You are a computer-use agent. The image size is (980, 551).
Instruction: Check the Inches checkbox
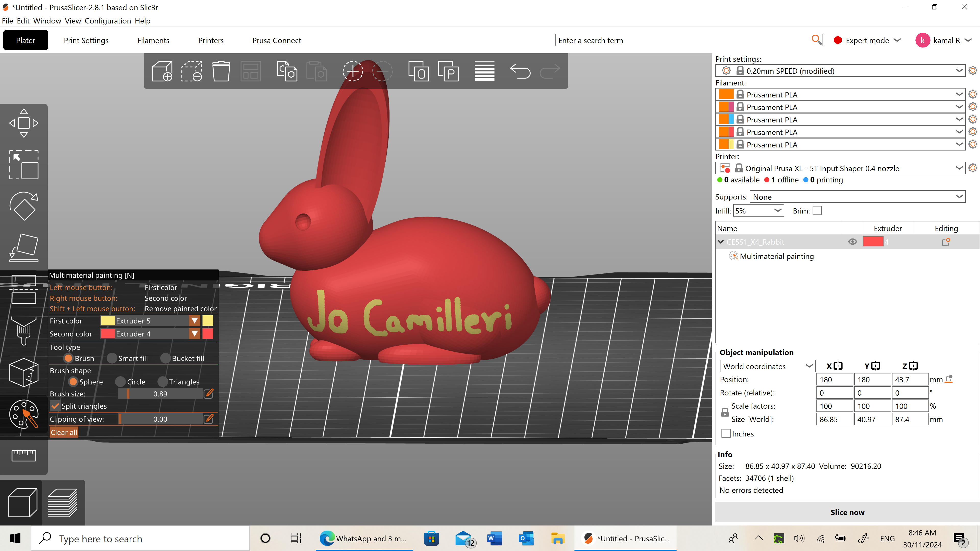pyautogui.click(x=726, y=433)
